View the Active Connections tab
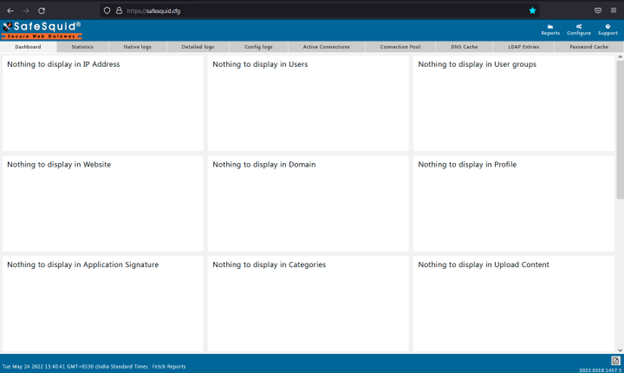The image size is (624, 373). click(326, 47)
